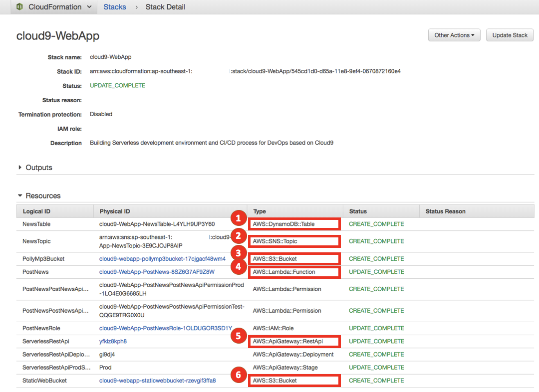Open cloud9-webapp-pollymp3bucket physical ID link
Viewport: 539px width, 392px height.
click(x=162, y=259)
